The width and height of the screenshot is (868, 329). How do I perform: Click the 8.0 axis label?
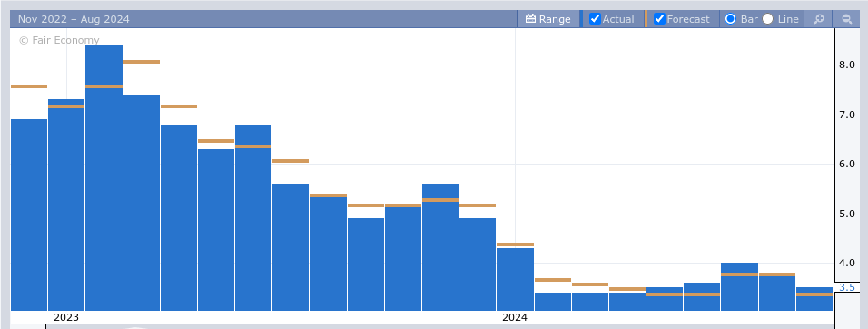coord(847,65)
